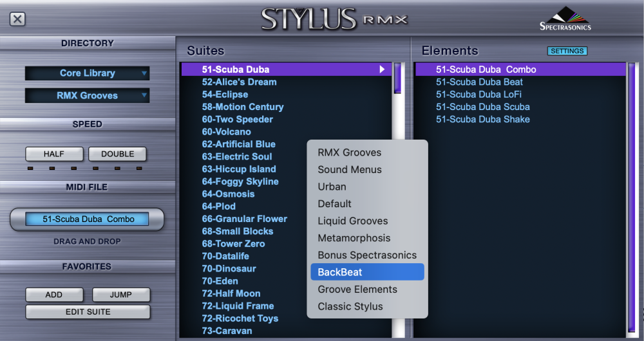The width and height of the screenshot is (644, 341).
Task: Choose Default from popup menu
Action: 367,204
